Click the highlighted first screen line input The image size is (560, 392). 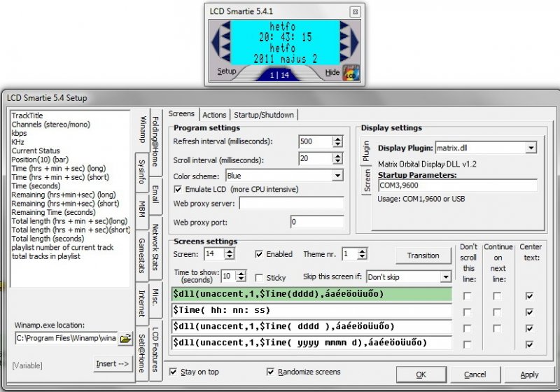point(311,294)
